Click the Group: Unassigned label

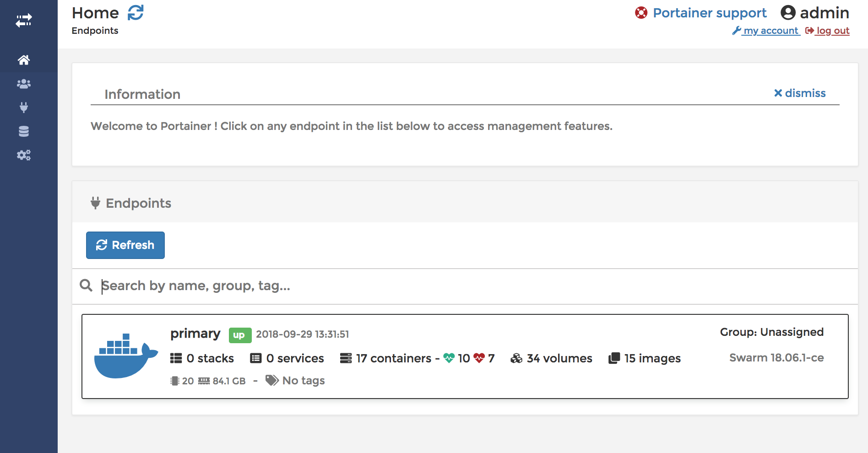click(772, 332)
